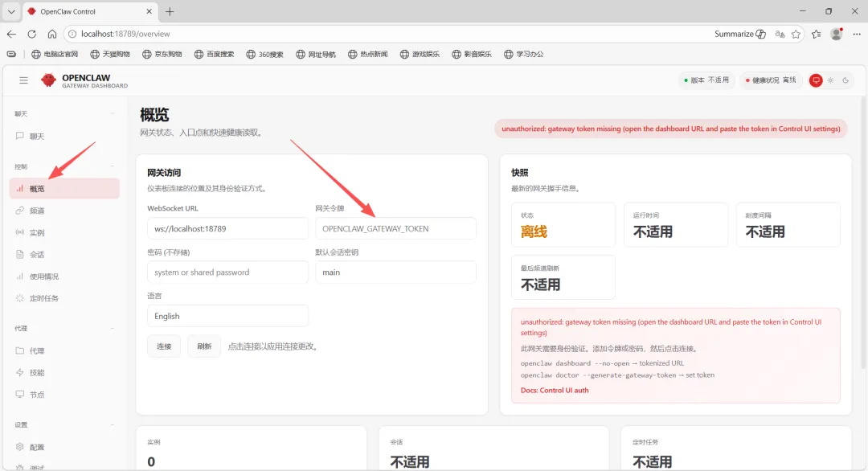Click the 运行时间 uptime card
868x471 pixels.
(675, 225)
